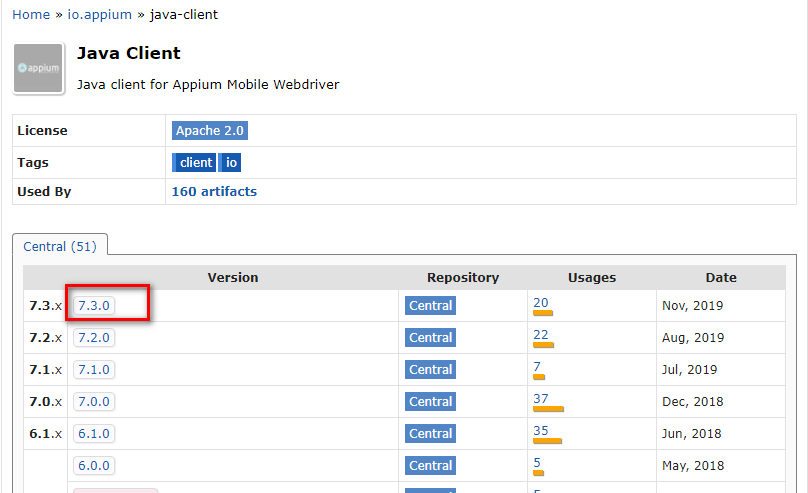The image size is (808, 493).
Task: Open the 160 artifacts link
Action: point(214,191)
